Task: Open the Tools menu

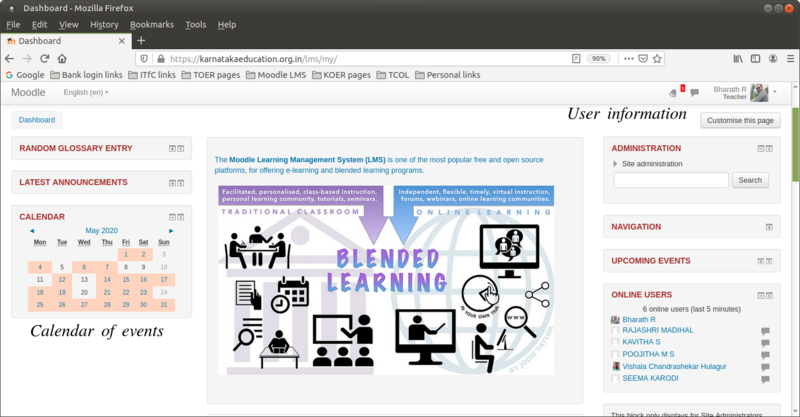Action: point(195,24)
